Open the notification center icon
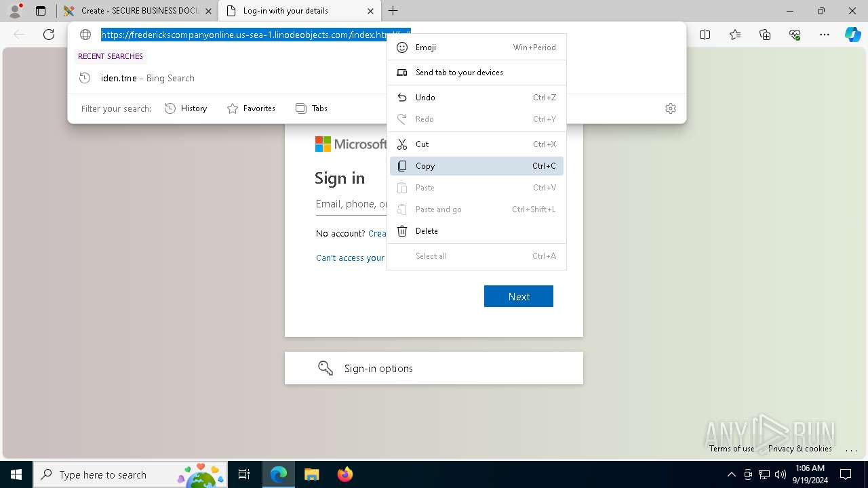The width and height of the screenshot is (868, 488). click(846, 474)
